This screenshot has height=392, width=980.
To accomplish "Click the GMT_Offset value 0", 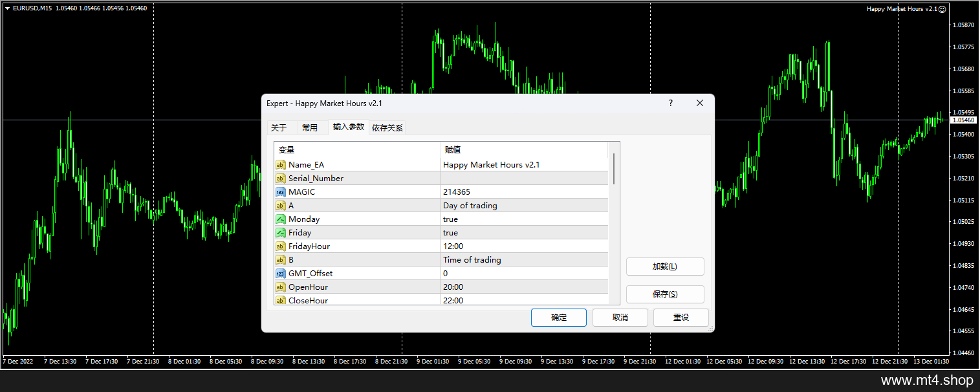I will 446,274.
